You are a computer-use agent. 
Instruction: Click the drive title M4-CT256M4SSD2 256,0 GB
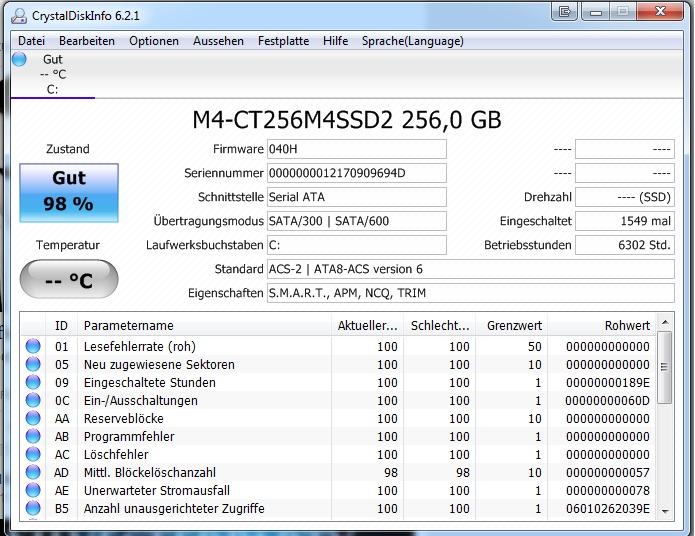tap(347, 120)
